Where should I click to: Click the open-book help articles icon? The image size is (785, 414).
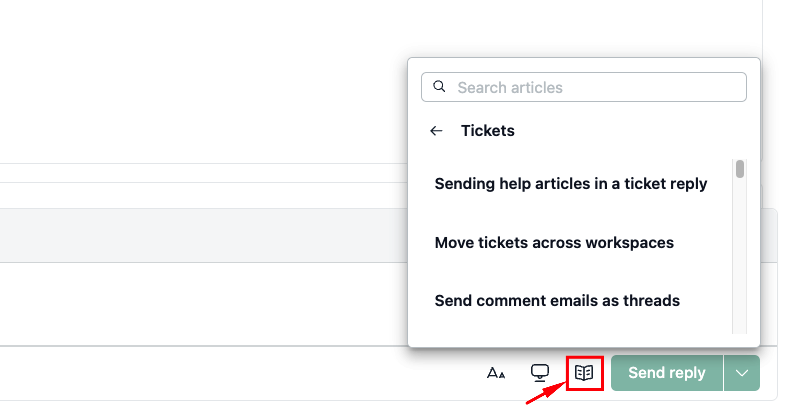[584, 373]
